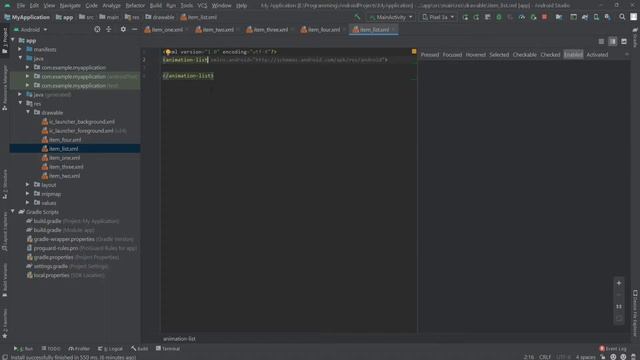Viewport: 640px width, 360px height.
Task: Toggle the Hovered state
Action: coord(476,55)
